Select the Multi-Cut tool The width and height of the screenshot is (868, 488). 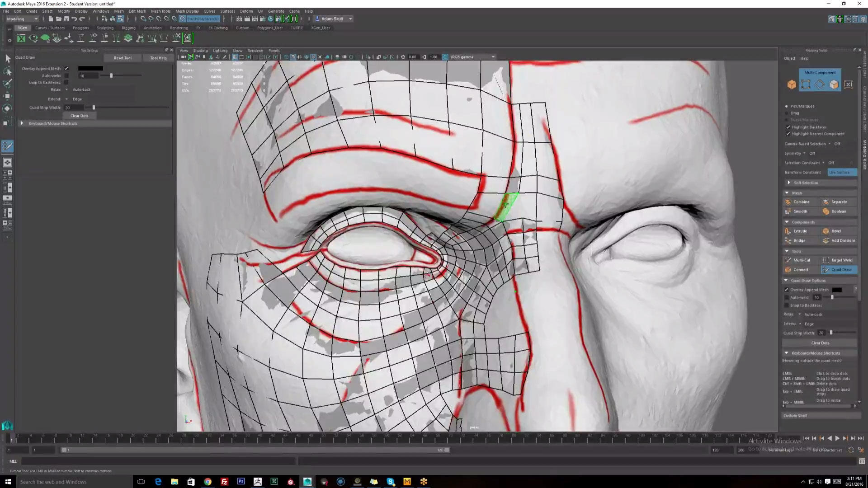(x=801, y=260)
